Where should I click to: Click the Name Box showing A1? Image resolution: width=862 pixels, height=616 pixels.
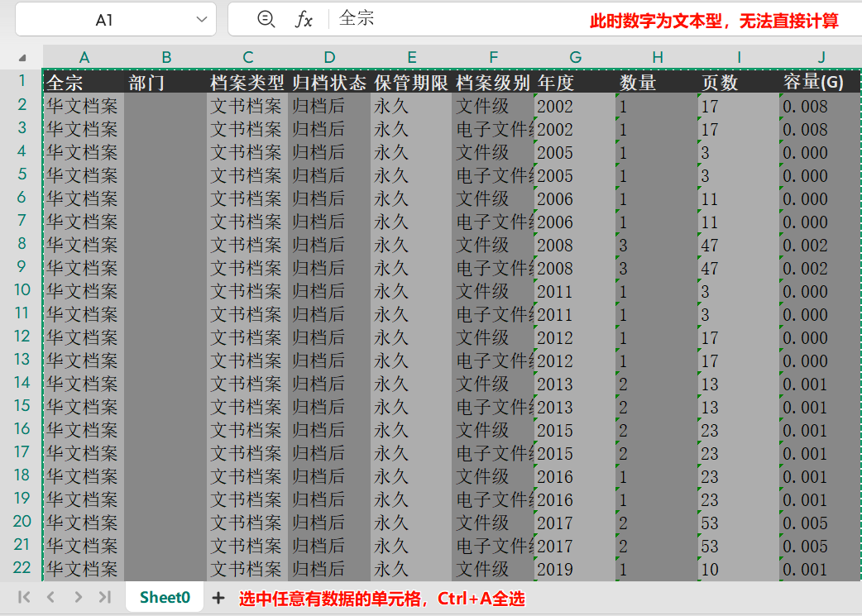104,19
